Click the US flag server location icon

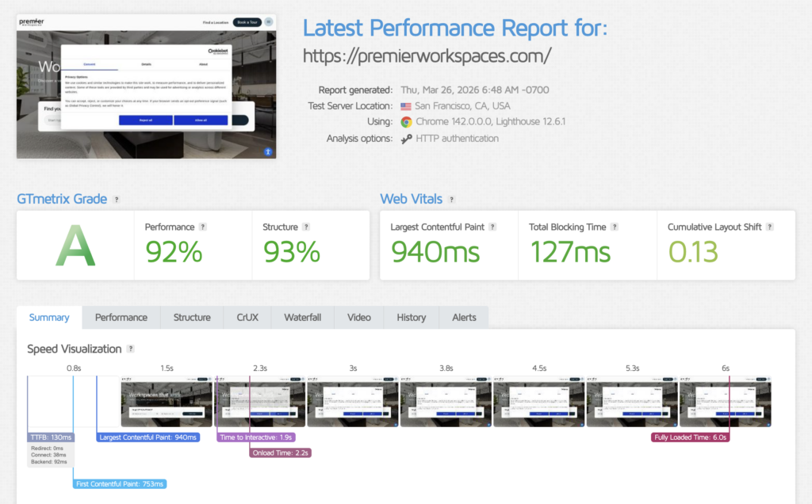point(406,106)
